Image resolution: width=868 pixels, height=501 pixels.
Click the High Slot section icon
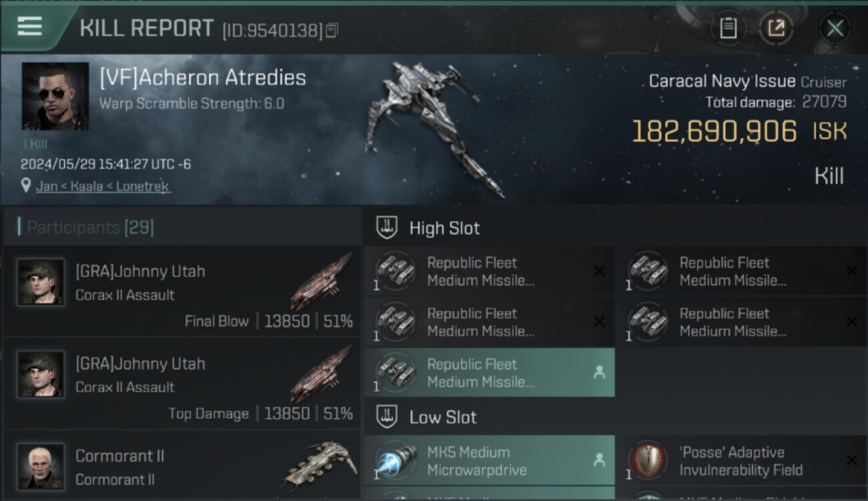387,228
